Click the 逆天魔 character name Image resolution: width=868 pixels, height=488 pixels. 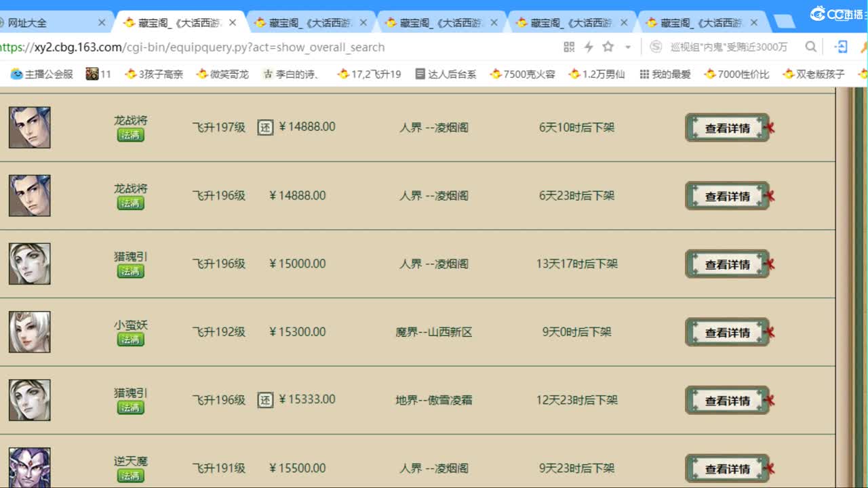click(x=130, y=461)
